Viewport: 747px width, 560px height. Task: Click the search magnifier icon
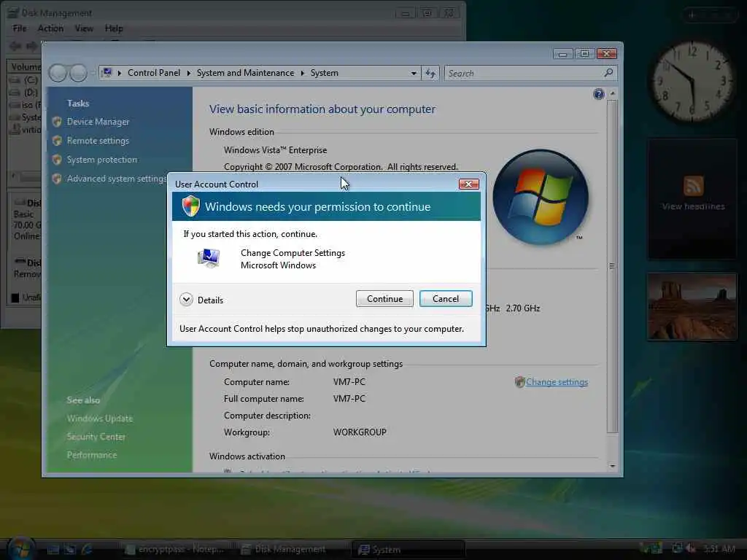pos(608,73)
